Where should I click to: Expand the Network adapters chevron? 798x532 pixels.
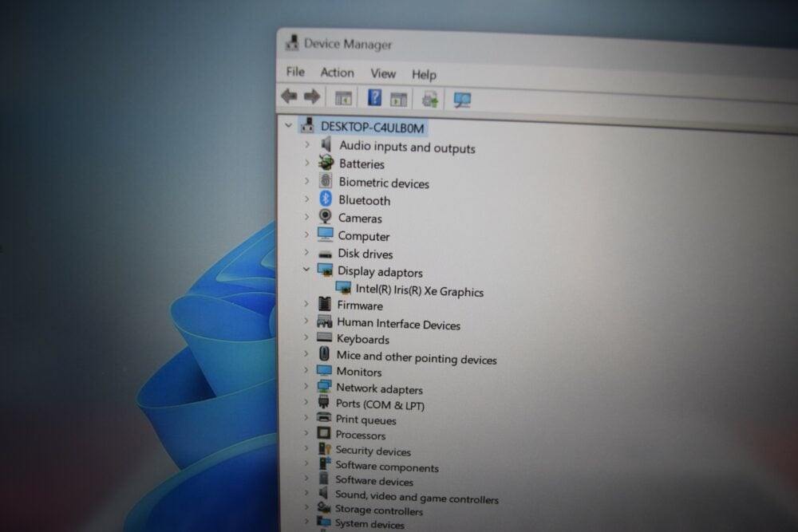click(306, 386)
